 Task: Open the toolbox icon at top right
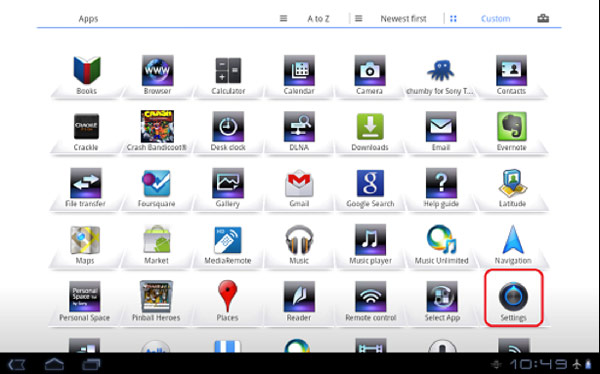[x=543, y=18]
